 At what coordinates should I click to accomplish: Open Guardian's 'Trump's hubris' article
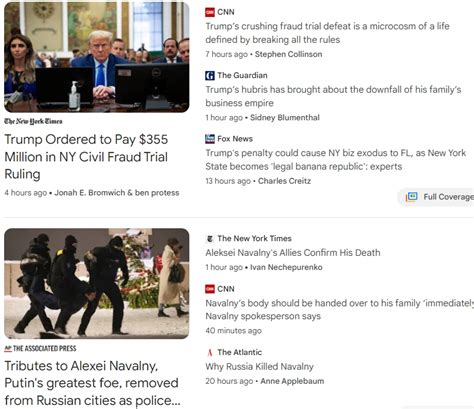point(333,96)
